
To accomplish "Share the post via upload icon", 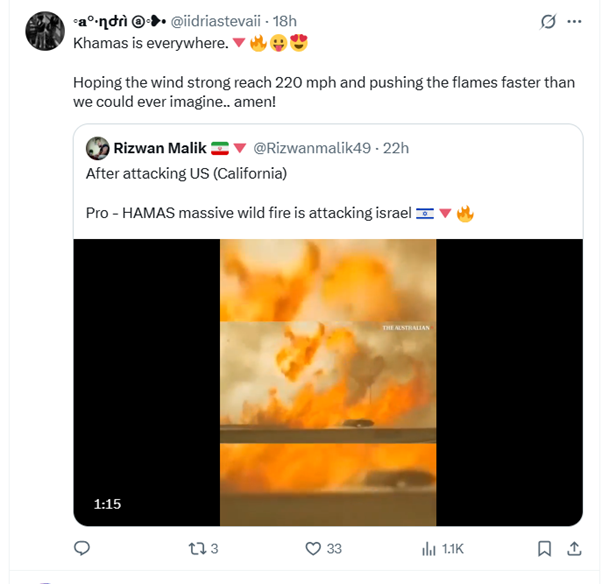I will coord(574,549).
